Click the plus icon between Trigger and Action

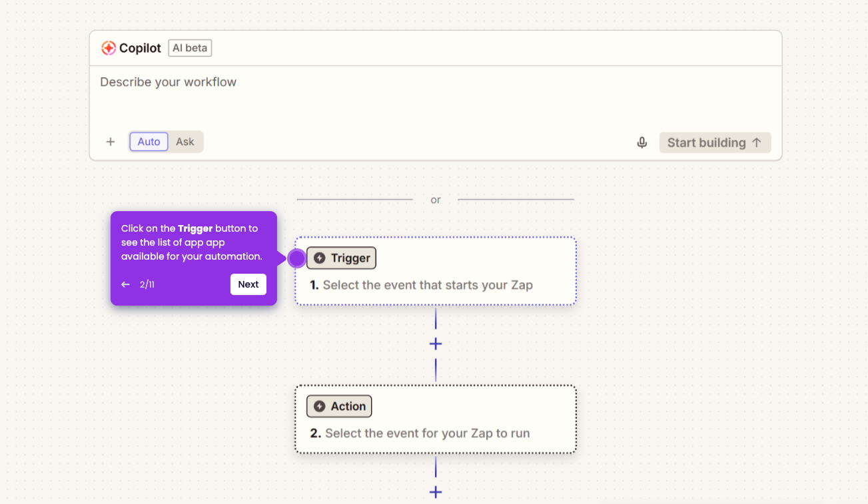436,344
